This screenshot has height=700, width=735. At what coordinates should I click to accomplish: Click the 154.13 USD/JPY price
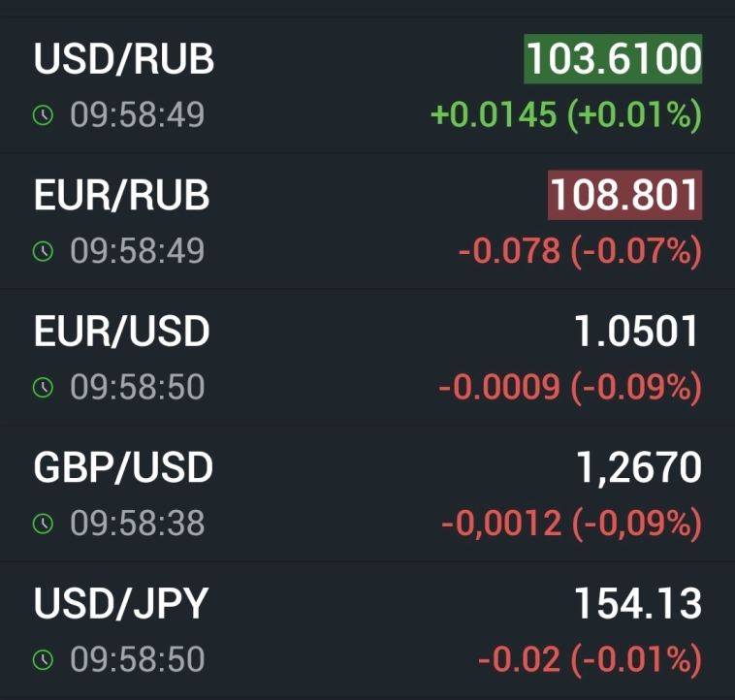[x=637, y=605]
